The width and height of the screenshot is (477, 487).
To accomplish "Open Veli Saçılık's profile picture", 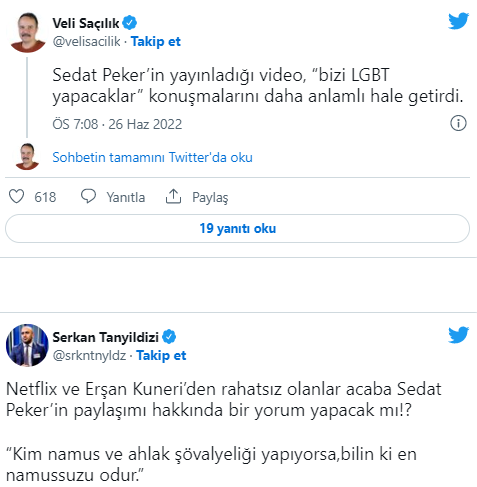I will (28, 32).
